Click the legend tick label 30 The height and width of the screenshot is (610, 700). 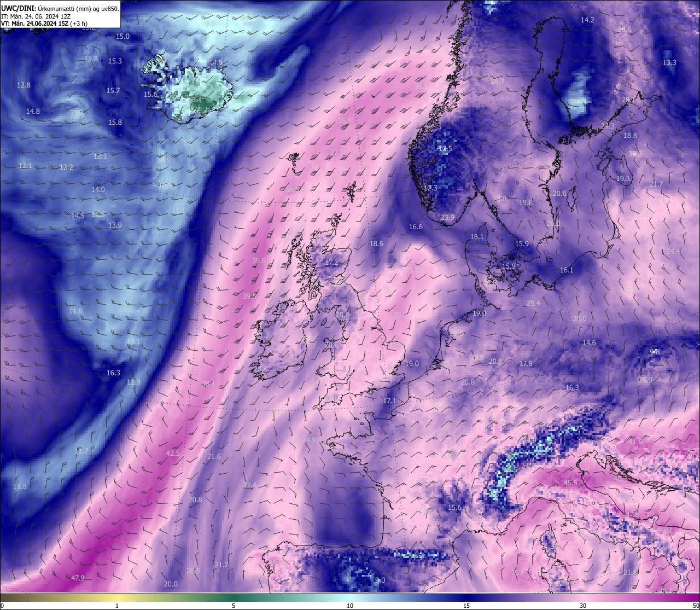click(x=583, y=606)
